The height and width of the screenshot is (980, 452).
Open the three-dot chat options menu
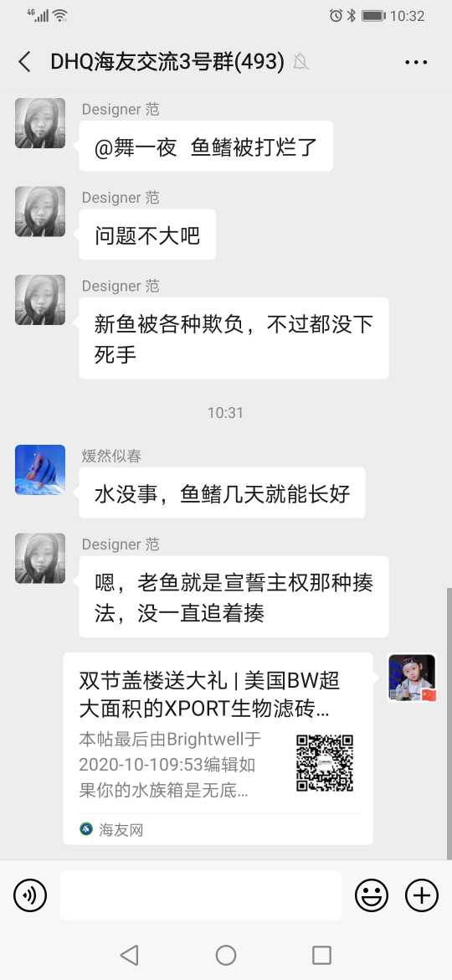click(416, 62)
